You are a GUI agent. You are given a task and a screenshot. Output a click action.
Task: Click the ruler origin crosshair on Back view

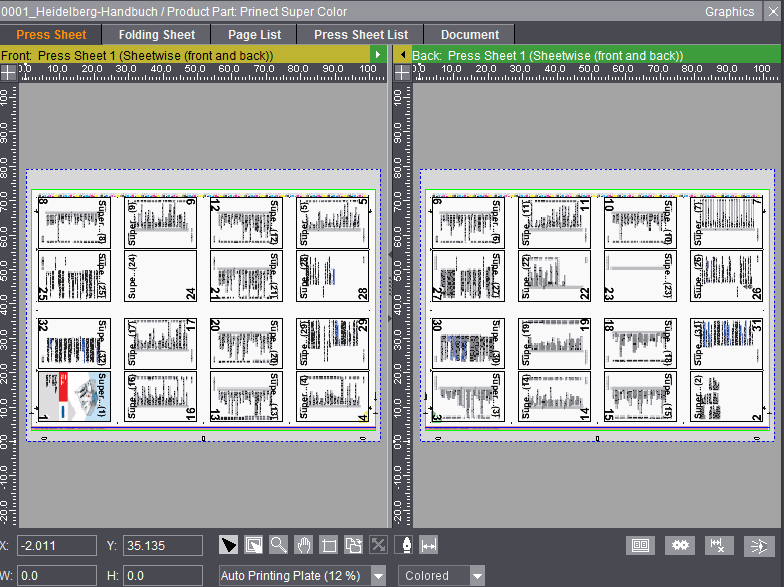click(x=403, y=72)
